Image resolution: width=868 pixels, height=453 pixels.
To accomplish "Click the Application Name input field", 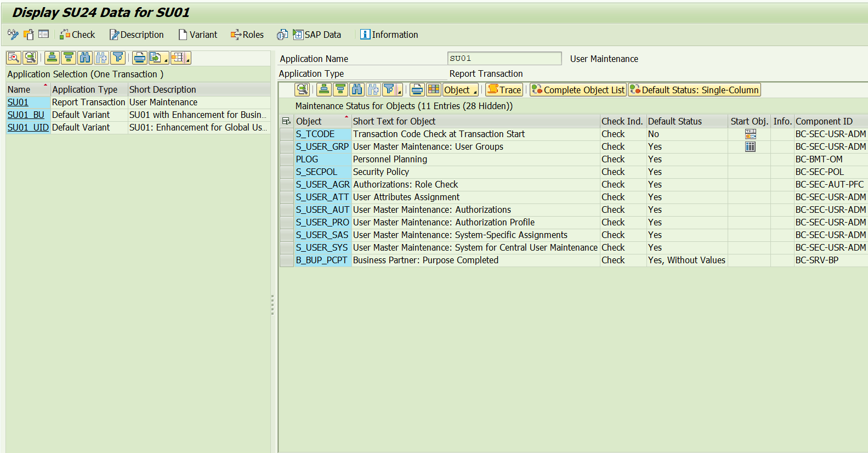I will (x=504, y=58).
